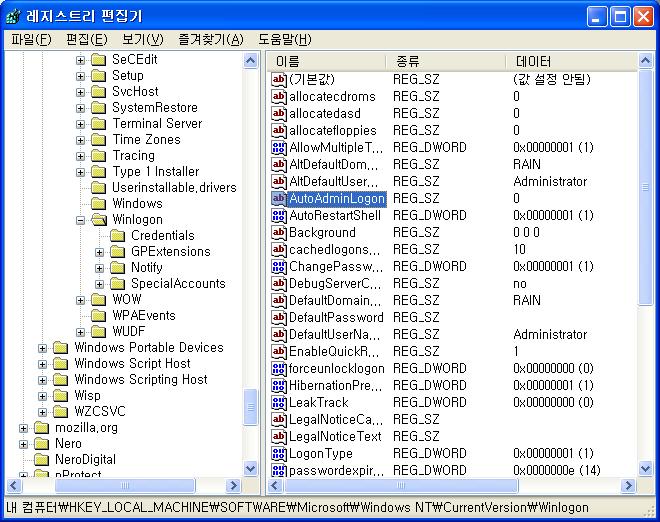Viewport: 660px width, 522px height.
Task: Click the forceunlocklogon DWORD icon
Action: pyautogui.click(x=279, y=369)
